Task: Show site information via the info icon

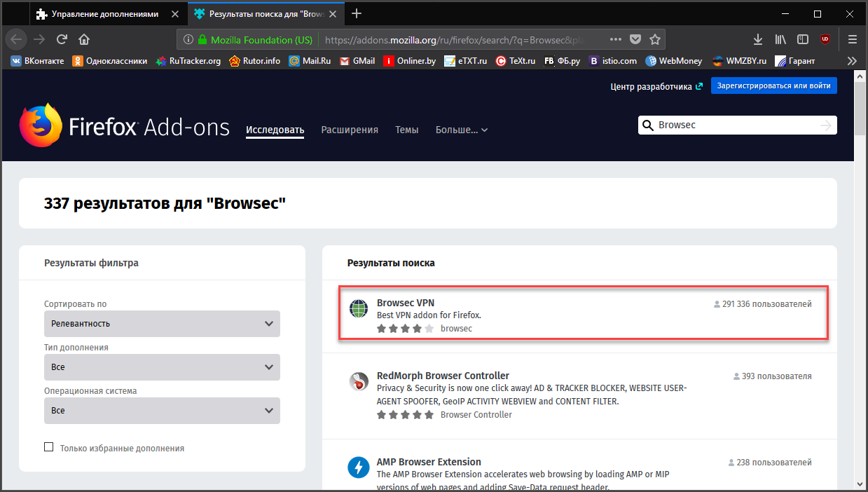Action: (188, 40)
